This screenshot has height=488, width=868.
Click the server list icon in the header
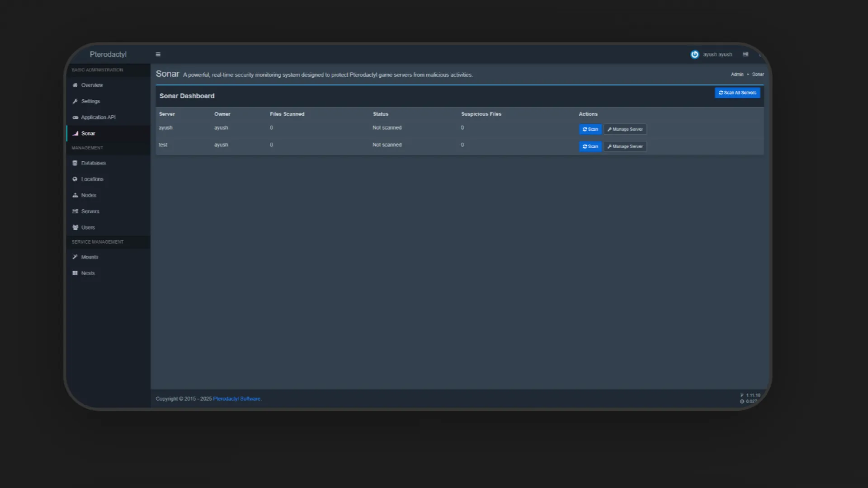pyautogui.click(x=745, y=54)
